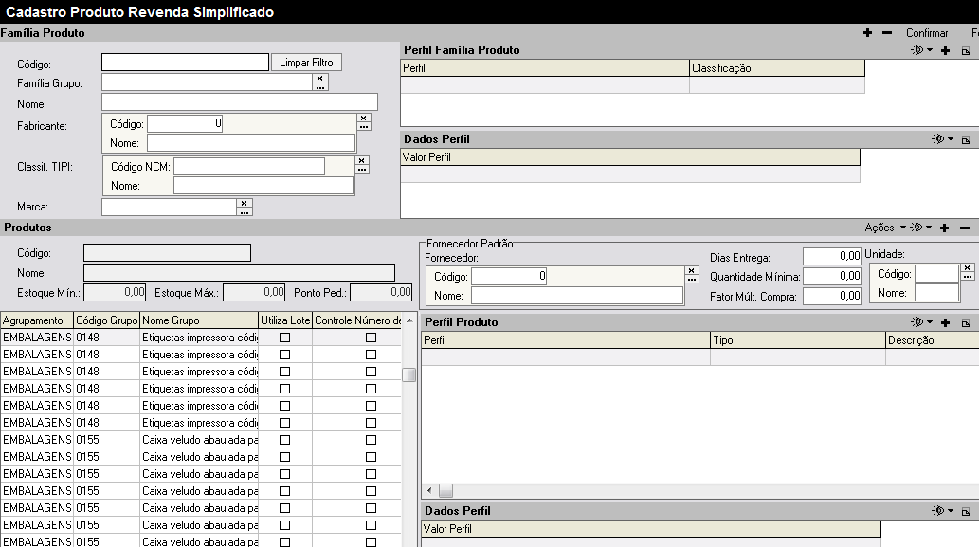
Task: Grab the products grid vertical scrollbar thumb
Action: (x=409, y=374)
